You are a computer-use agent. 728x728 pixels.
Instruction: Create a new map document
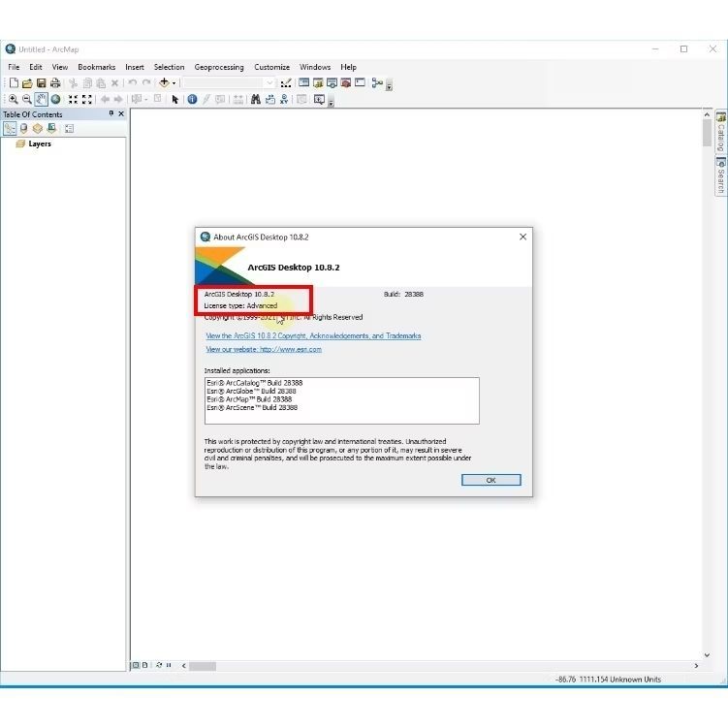tap(14, 83)
